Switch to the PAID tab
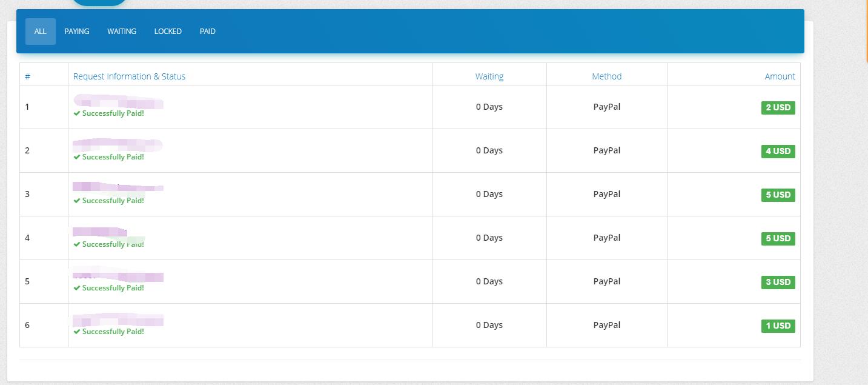The width and height of the screenshot is (868, 385). (207, 32)
